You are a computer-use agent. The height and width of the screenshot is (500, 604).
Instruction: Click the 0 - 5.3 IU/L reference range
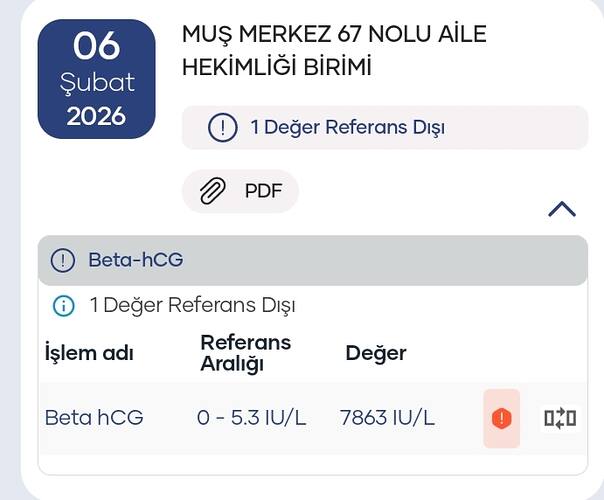251,418
